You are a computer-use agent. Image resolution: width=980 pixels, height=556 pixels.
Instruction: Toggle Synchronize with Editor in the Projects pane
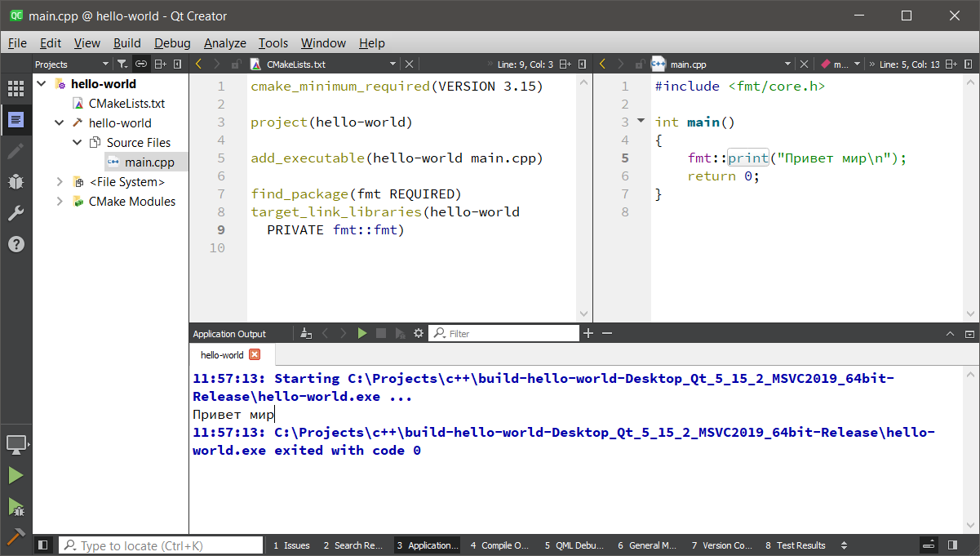tap(140, 64)
